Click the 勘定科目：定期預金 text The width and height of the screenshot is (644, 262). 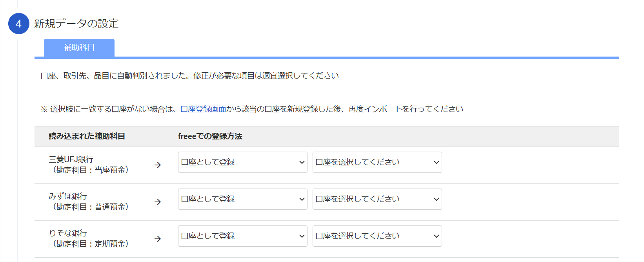91,244
